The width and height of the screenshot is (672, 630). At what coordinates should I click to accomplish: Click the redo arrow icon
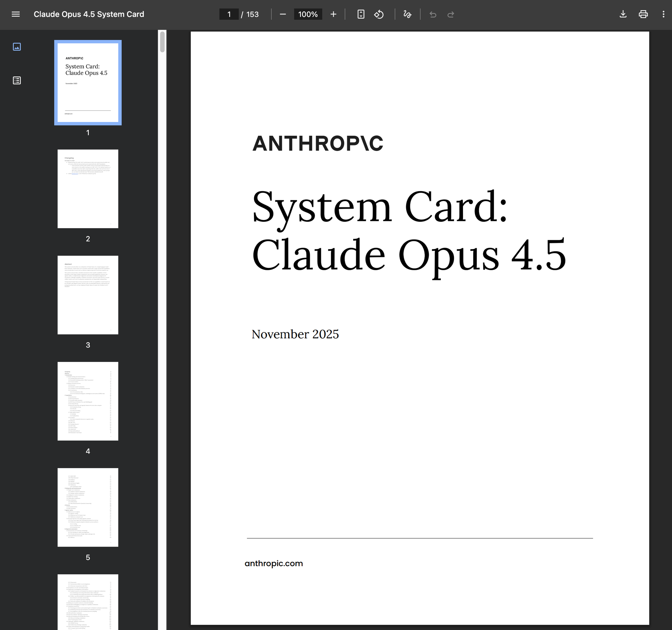click(451, 14)
